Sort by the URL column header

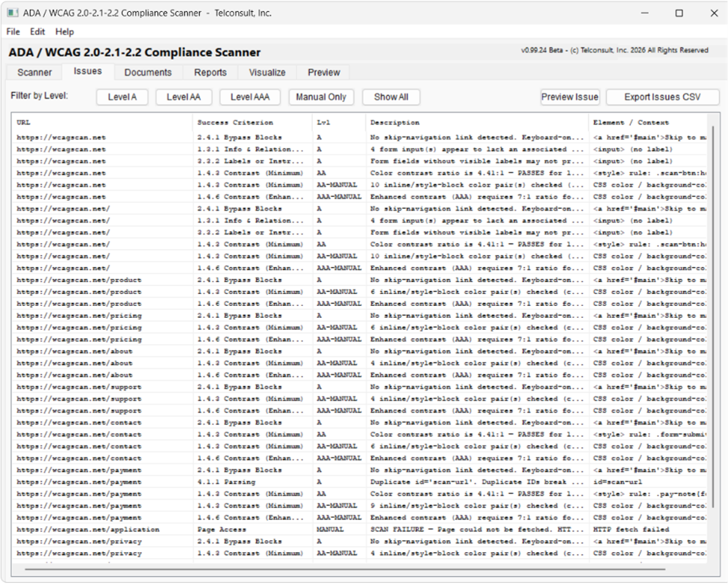pyautogui.click(x=102, y=122)
